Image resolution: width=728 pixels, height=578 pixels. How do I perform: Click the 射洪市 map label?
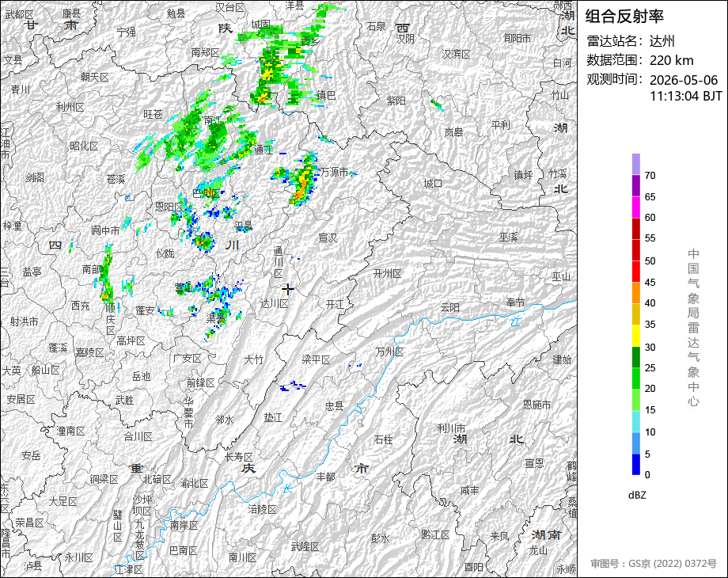click(25, 321)
